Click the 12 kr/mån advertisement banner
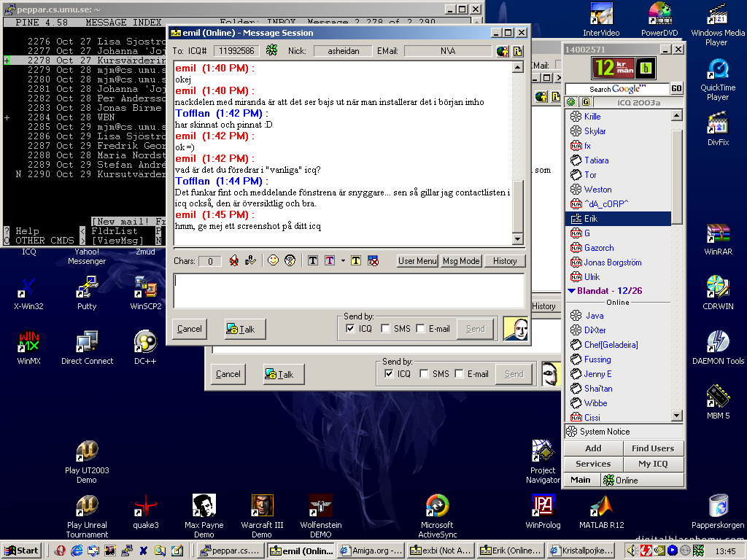The image size is (747, 560). coord(624,68)
